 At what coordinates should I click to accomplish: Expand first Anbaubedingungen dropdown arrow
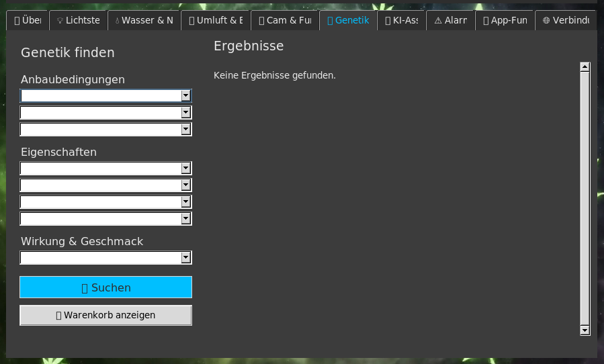click(185, 95)
